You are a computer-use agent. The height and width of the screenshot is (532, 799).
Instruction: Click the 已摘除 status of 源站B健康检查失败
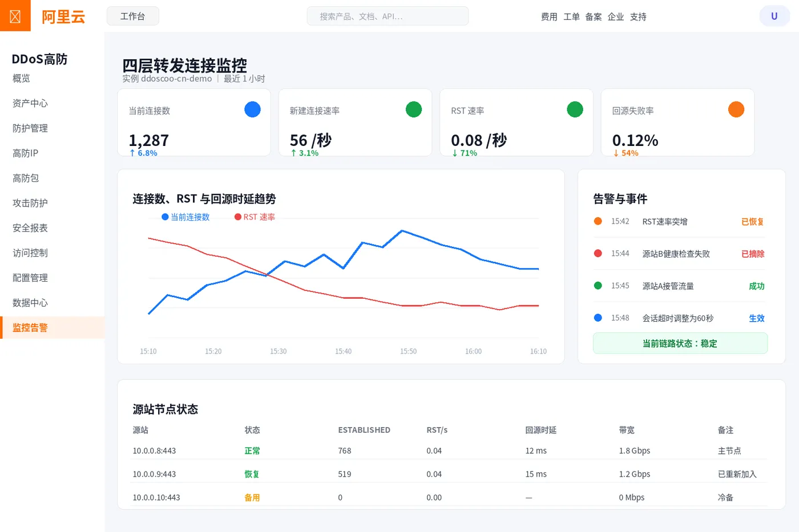(752, 254)
